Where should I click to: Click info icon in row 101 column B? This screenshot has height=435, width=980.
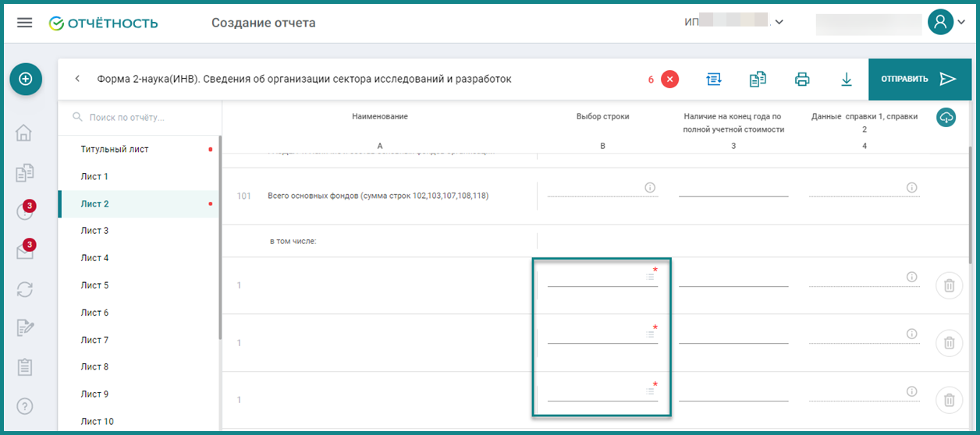pyautogui.click(x=649, y=187)
